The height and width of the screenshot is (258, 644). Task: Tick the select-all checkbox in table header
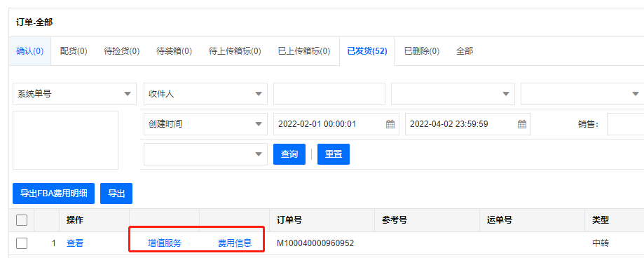click(x=22, y=220)
